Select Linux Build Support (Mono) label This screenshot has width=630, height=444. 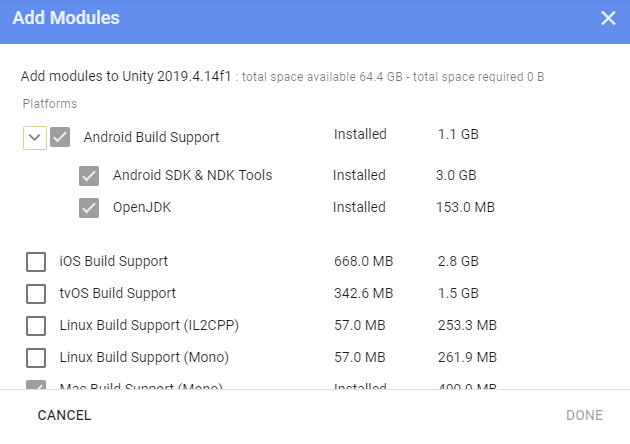(144, 358)
